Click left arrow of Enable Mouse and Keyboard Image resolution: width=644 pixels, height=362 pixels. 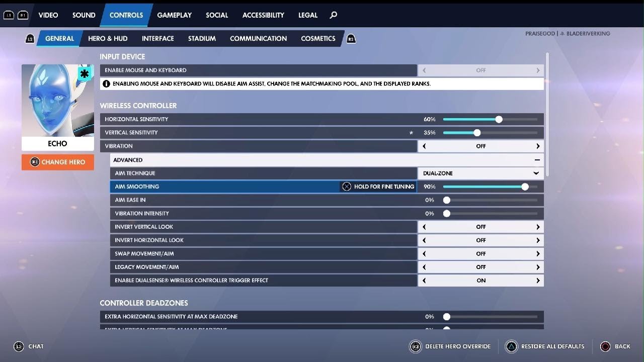[424, 70]
